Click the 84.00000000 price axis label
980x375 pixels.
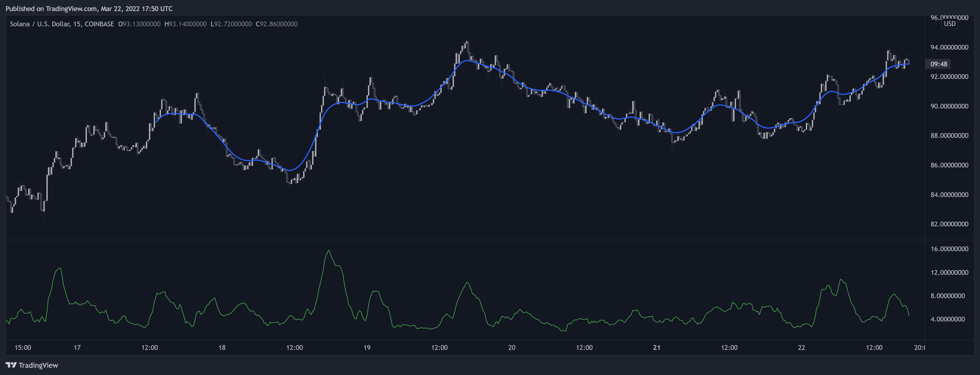(949, 195)
